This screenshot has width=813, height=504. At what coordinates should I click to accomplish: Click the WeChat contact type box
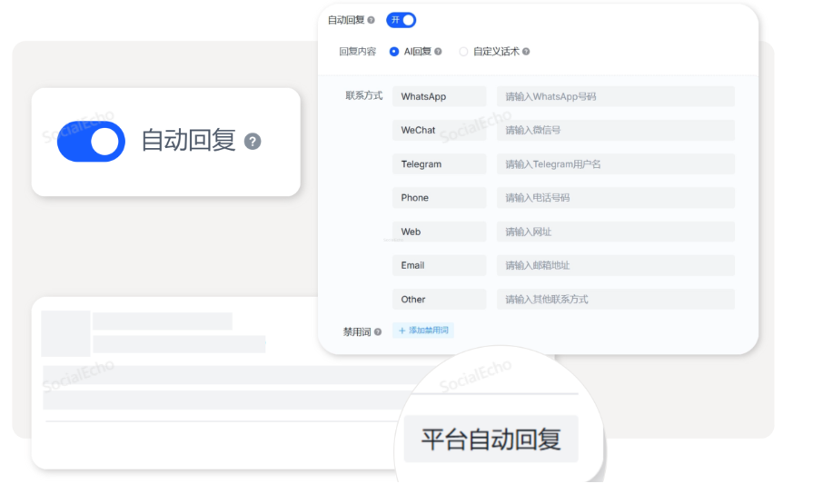coord(439,130)
